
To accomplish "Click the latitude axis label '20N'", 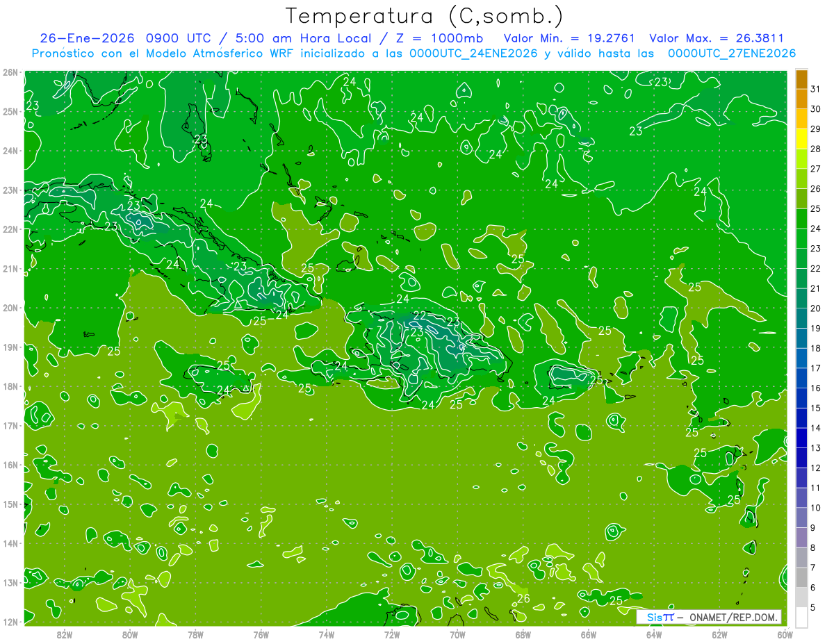I will (x=10, y=308).
